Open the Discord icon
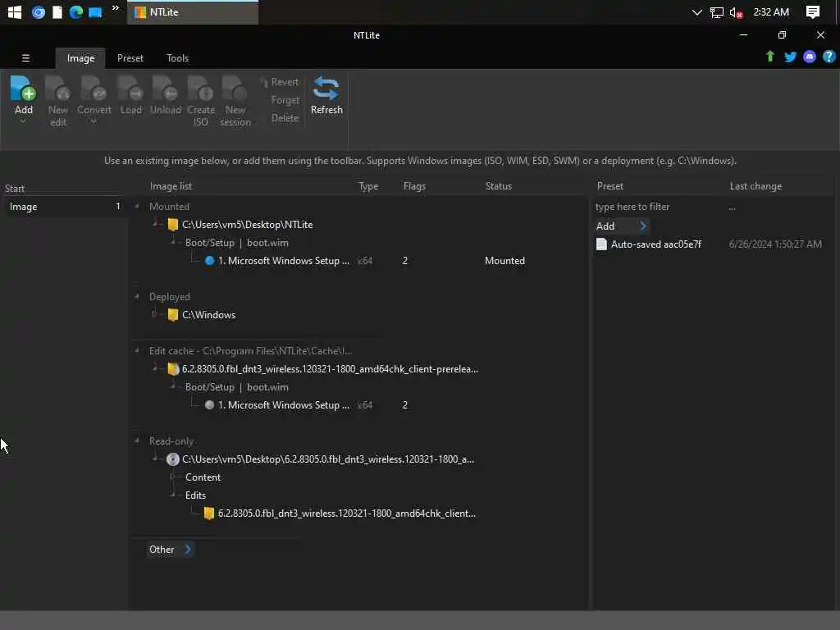The height and width of the screenshot is (630, 840). click(810, 57)
